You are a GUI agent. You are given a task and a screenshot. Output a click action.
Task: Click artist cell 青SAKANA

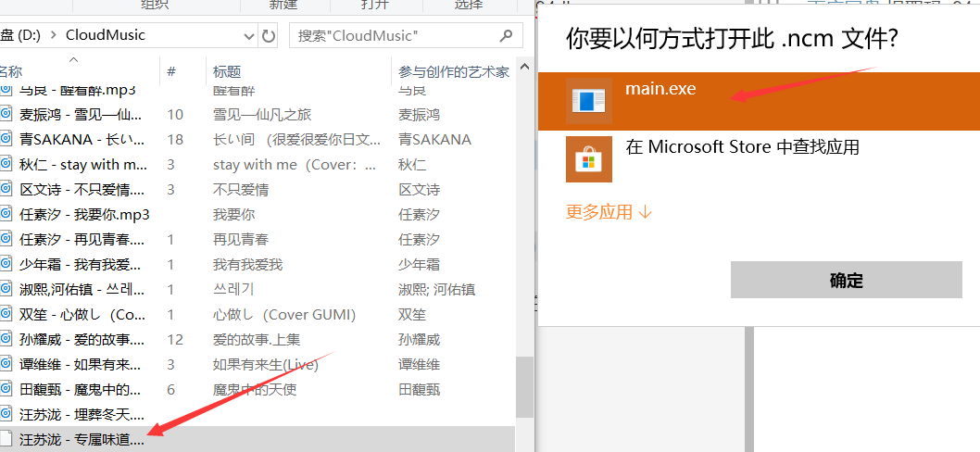[x=435, y=140]
